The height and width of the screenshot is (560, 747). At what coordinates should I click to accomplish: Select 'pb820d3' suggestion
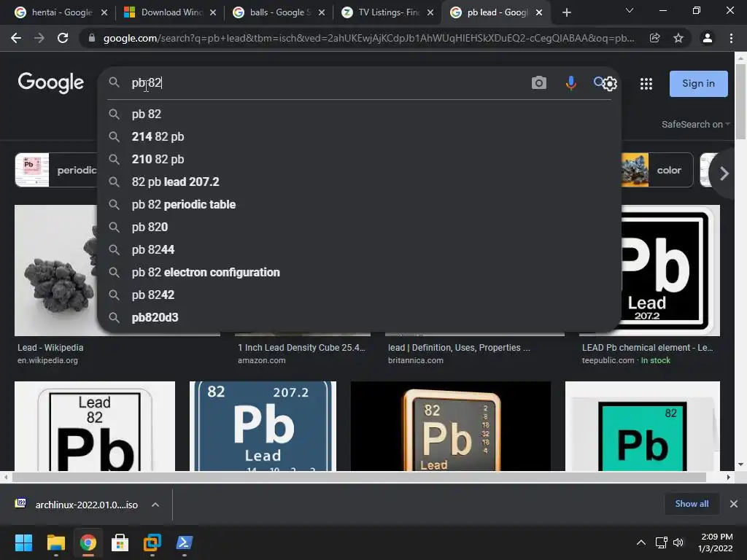[x=359, y=318]
